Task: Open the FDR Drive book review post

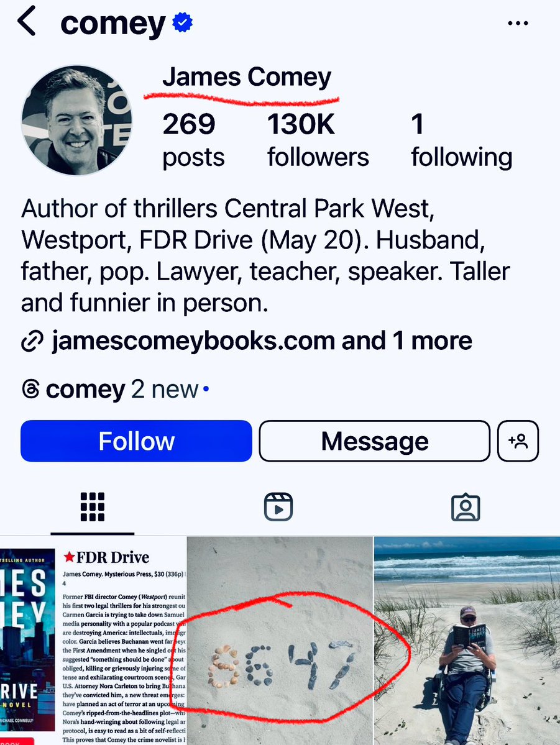Action: pyautogui.click(x=93, y=641)
